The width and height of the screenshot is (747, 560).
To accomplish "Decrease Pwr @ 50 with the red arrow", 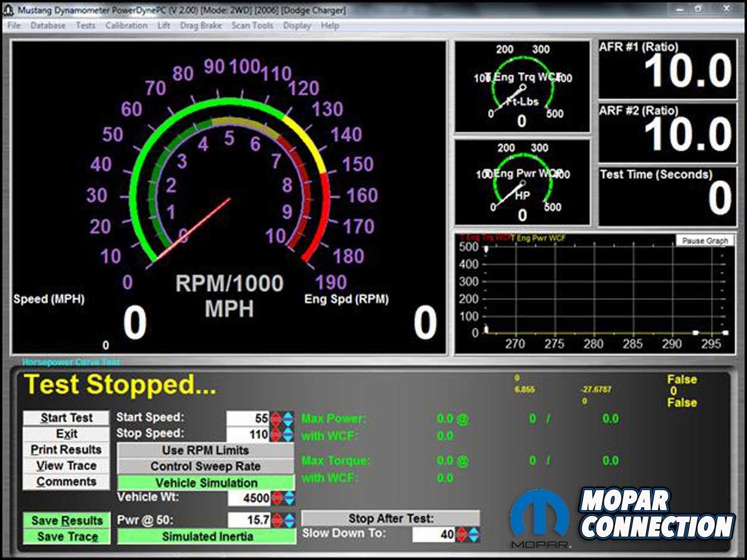I will [x=276, y=520].
